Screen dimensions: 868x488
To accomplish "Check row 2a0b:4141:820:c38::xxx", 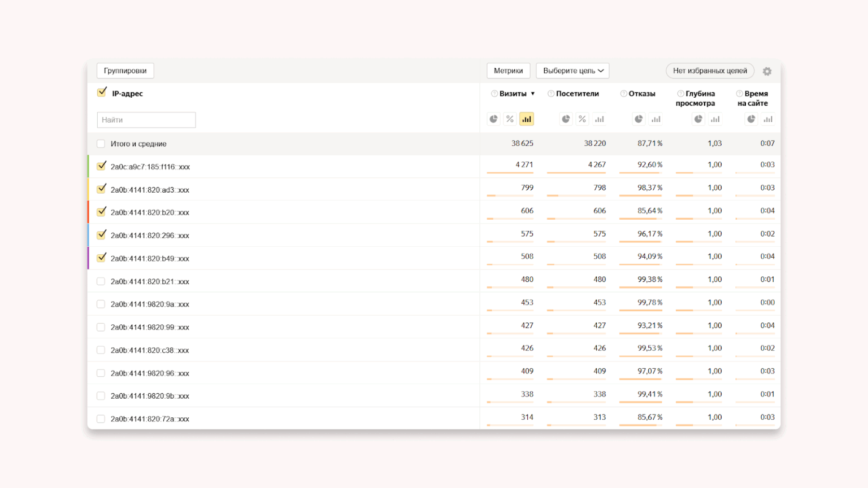I will click(x=101, y=350).
